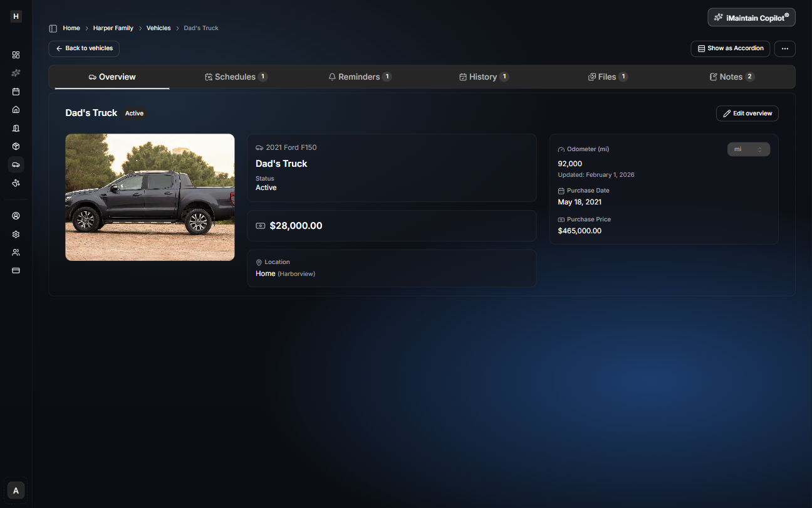Viewport: 812px width, 508px height.
Task: Open the more options ellipsis menu
Action: [x=784, y=48]
